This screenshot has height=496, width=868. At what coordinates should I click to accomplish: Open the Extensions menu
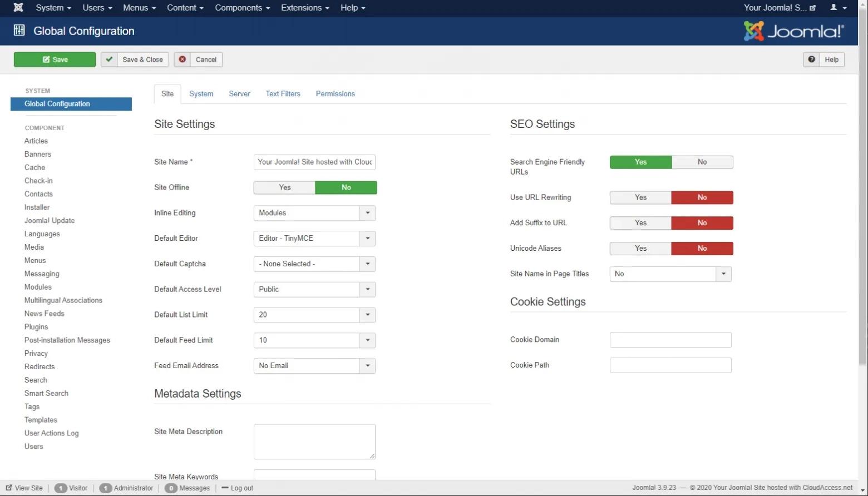pos(304,8)
